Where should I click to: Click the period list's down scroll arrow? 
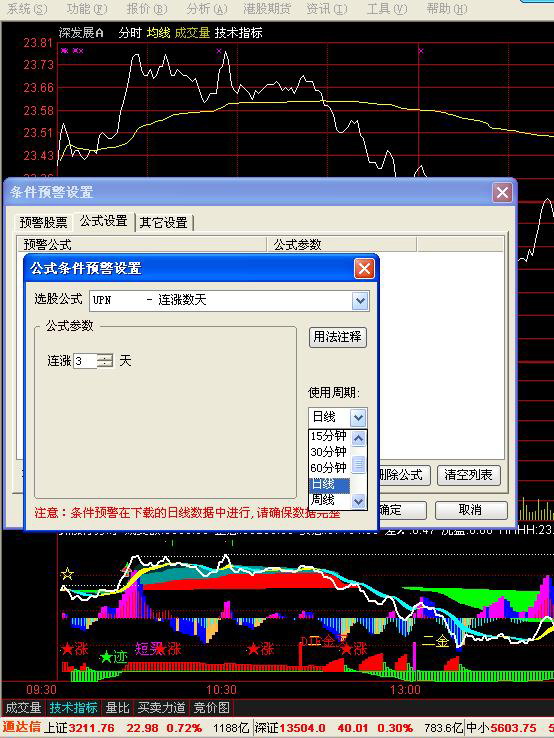(x=358, y=501)
